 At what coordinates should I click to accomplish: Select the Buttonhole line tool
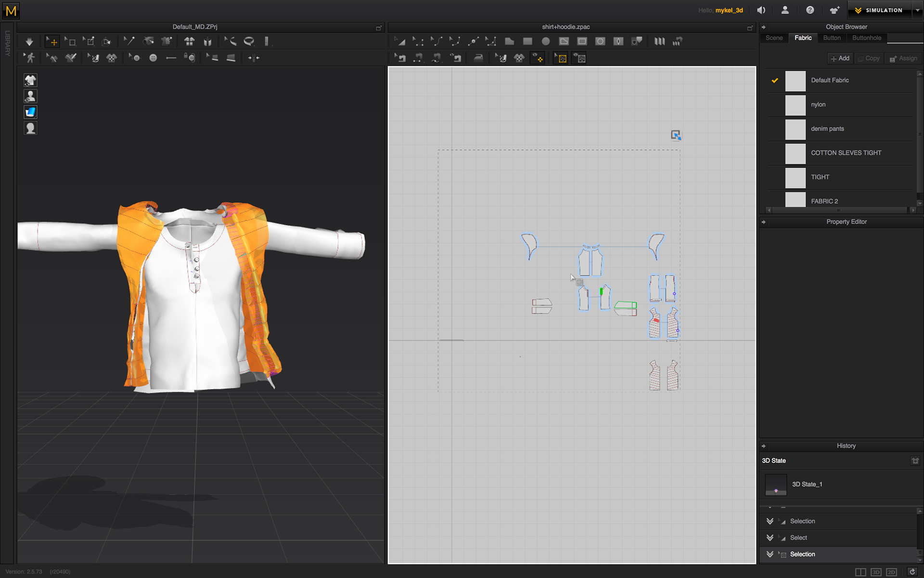pos(171,58)
